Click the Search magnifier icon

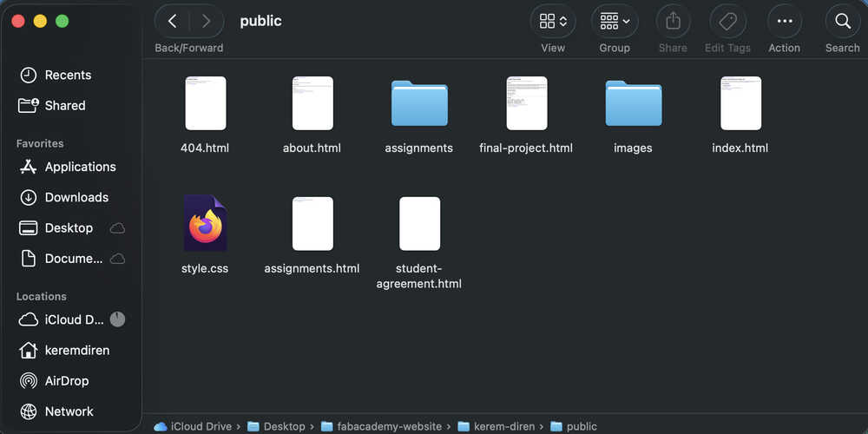(843, 21)
